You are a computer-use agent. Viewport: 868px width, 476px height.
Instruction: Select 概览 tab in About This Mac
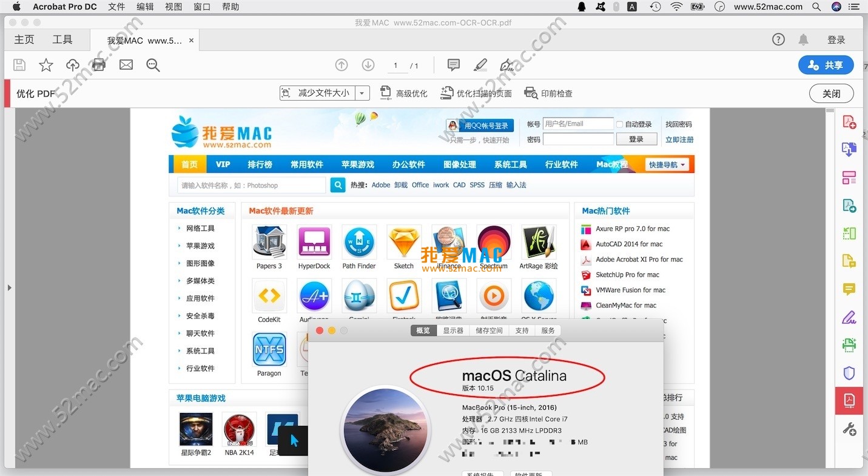click(423, 330)
